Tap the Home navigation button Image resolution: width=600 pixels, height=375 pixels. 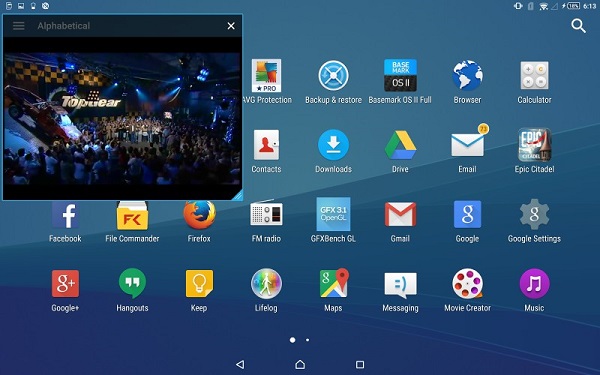point(300,364)
